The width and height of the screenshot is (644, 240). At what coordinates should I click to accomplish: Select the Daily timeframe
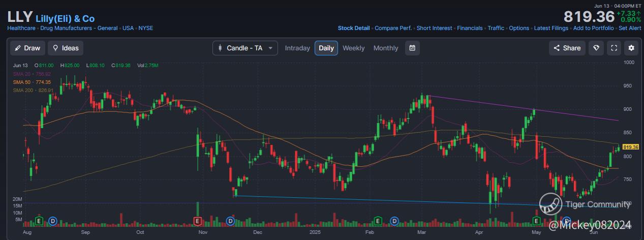coord(326,48)
